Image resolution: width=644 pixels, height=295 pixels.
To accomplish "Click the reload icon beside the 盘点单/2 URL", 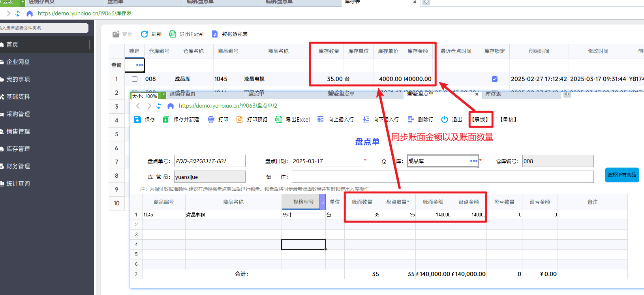I will 159,106.
